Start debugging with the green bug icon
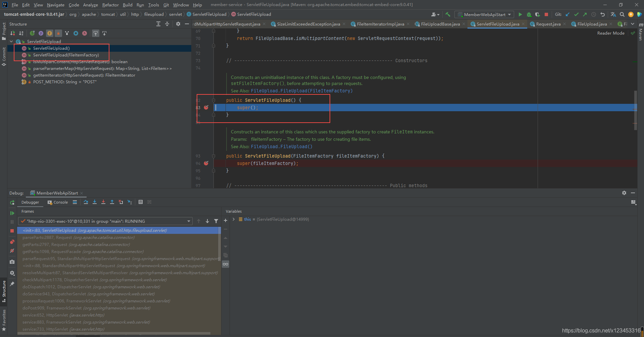The width and height of the screenshot is (644, 337). pos(529,14)
